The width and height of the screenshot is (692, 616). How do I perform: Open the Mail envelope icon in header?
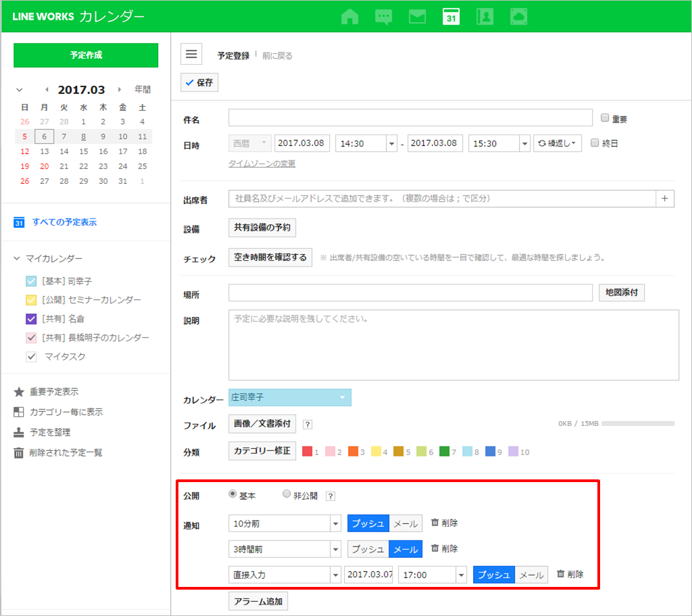(417, 16)
